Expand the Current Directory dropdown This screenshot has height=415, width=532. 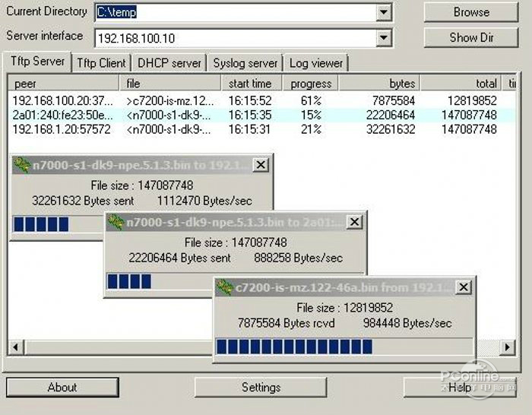[x=384, y=13]
